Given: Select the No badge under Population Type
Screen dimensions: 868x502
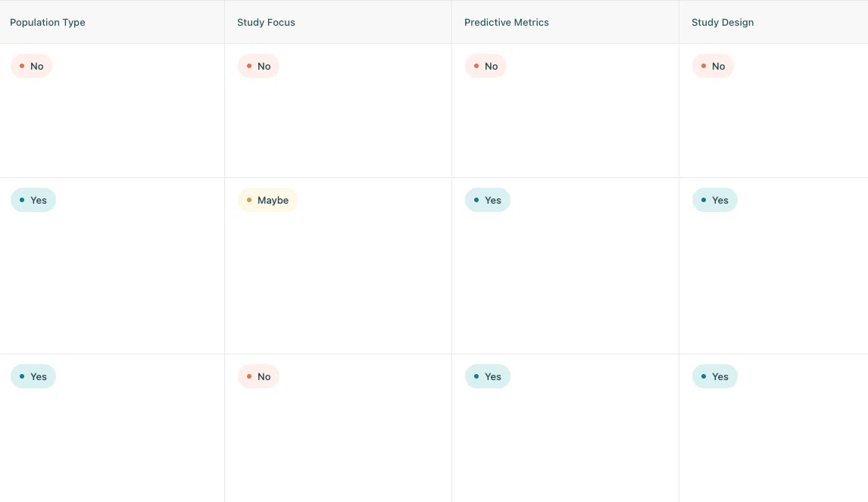Looking at the screenshot, I should [31, 66].
